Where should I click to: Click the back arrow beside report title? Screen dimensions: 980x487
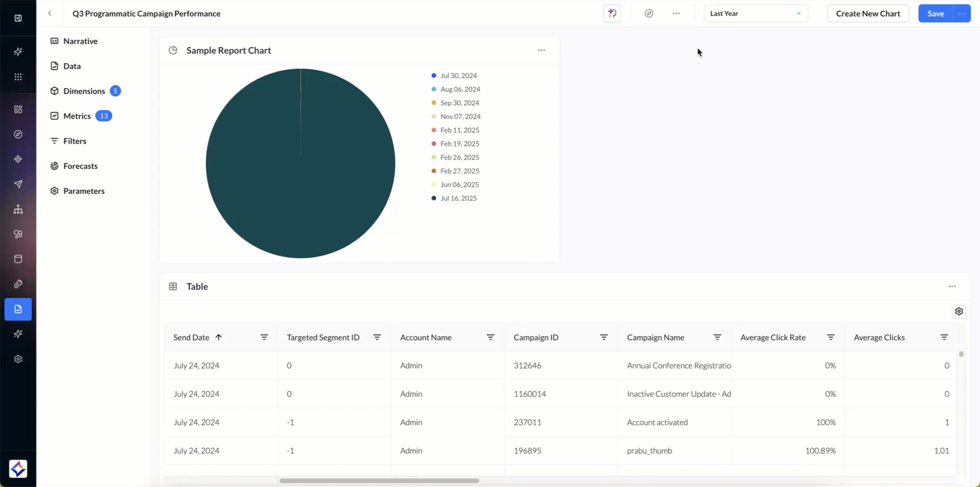(x=50, y=14)
